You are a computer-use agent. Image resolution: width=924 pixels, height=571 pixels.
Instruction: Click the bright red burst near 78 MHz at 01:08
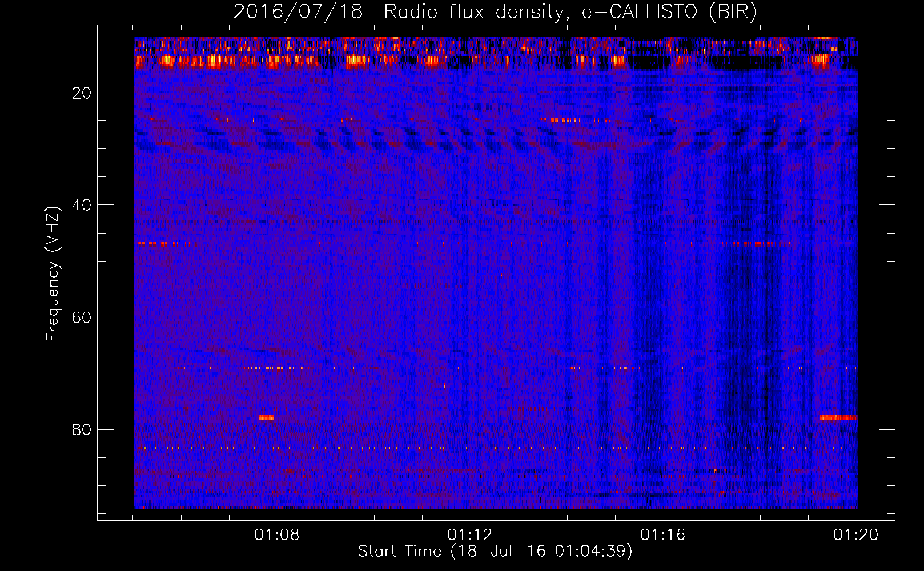point(266,417)
